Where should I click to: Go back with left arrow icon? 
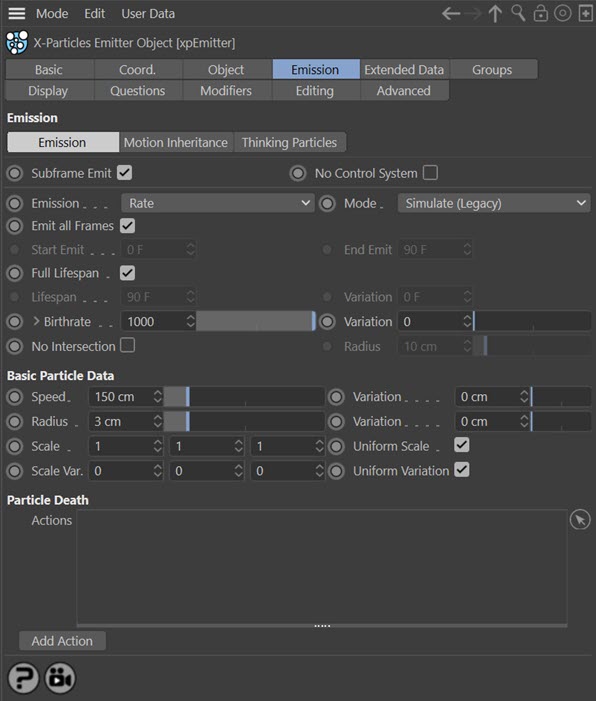(x=451, y=13)
